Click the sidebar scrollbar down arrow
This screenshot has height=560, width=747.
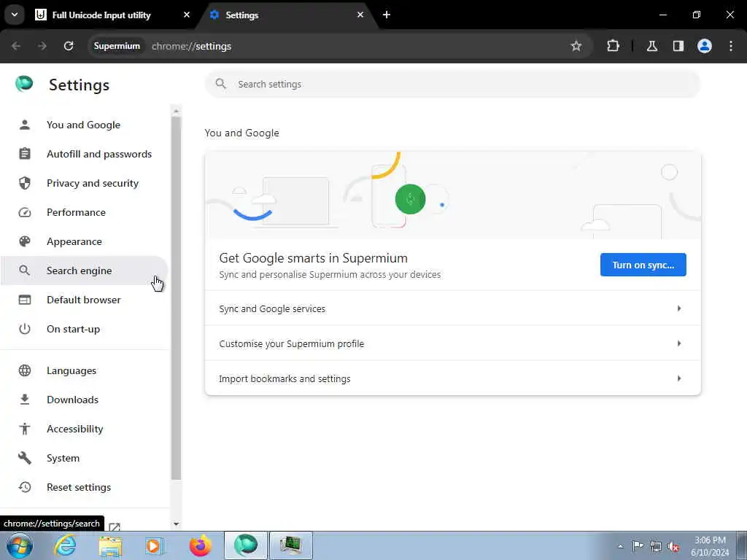[x=177, y=524]
